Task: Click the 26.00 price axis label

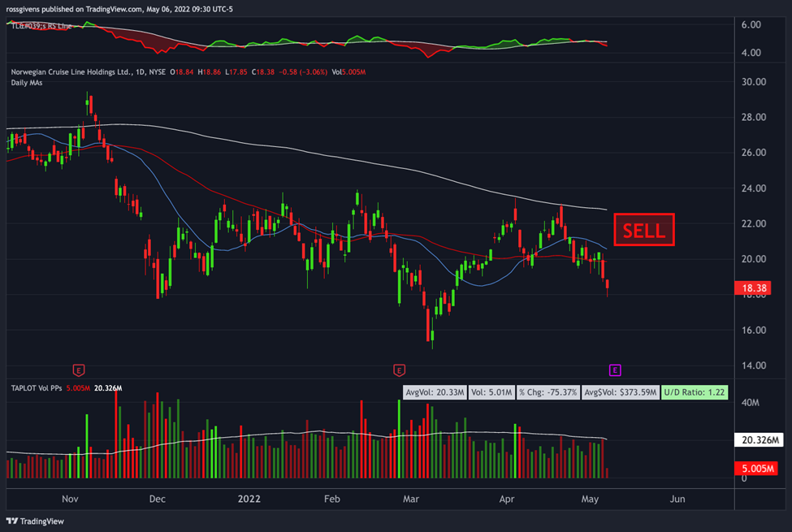Action: click(x=754, y=153)
